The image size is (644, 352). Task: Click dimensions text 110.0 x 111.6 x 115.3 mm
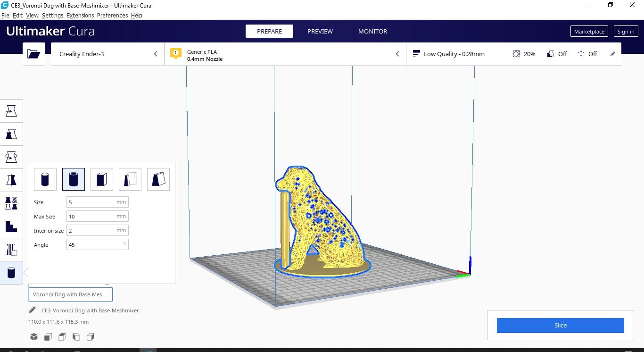point(58,322)
